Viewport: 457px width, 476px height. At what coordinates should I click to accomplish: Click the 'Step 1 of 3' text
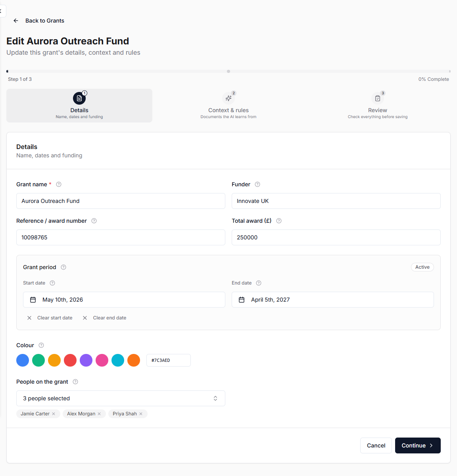point(20,79)
